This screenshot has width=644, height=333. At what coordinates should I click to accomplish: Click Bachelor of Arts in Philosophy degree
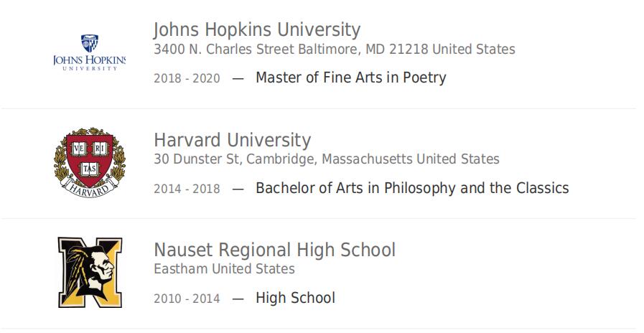coord(412,188)
